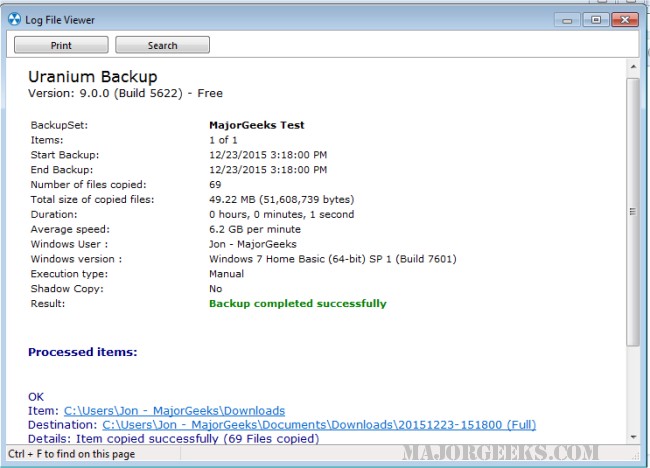Close the Log File Viewer window
The width and height of the screenshot is (650, 468).
[625, 20]
